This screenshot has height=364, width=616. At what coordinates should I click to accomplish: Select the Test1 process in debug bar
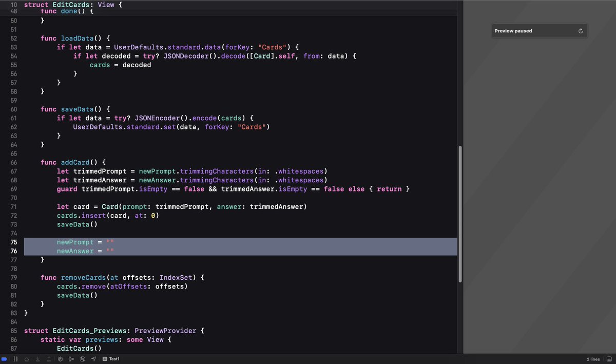[x=111, y=359]
